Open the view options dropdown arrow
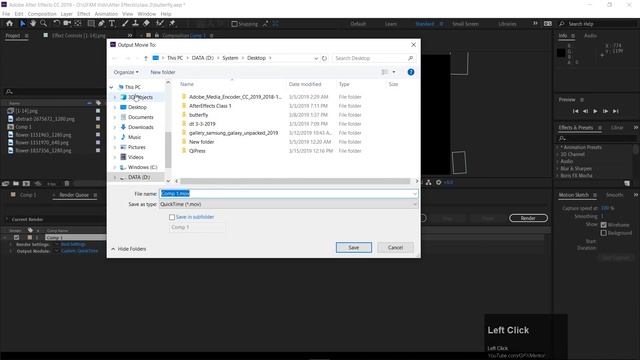This screenshot has height=360, width=640. coord(394,72)
